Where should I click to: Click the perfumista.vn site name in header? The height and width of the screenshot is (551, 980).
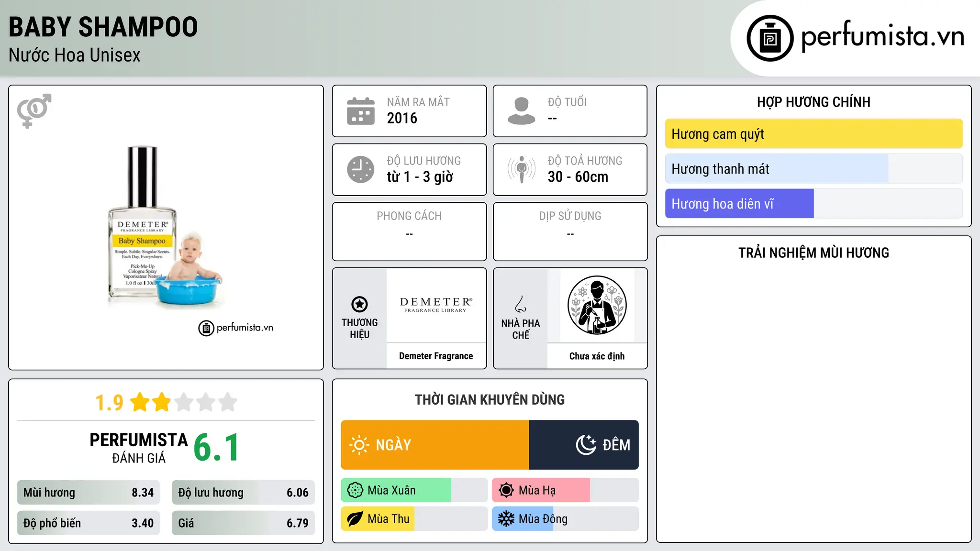[x=882, y=36]
